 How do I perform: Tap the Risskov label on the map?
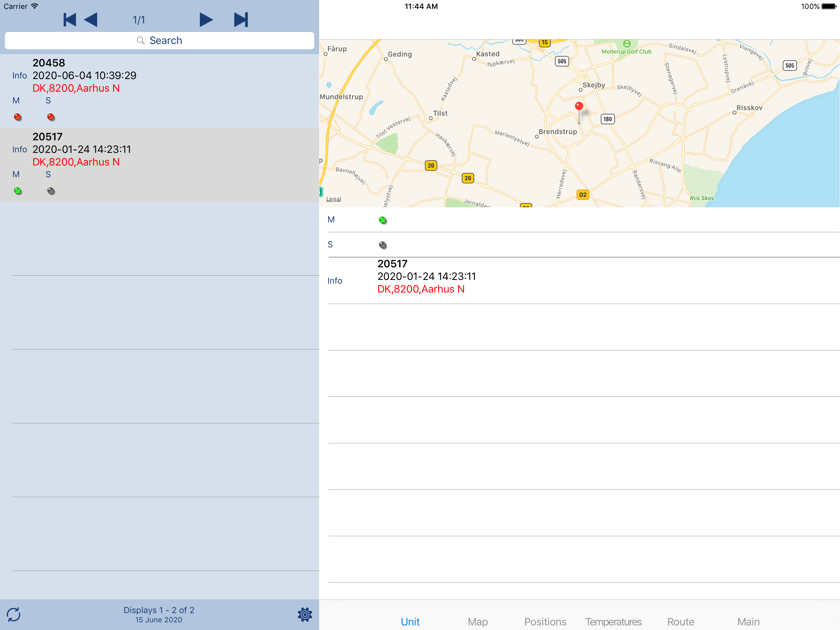[x=749, y=108]
